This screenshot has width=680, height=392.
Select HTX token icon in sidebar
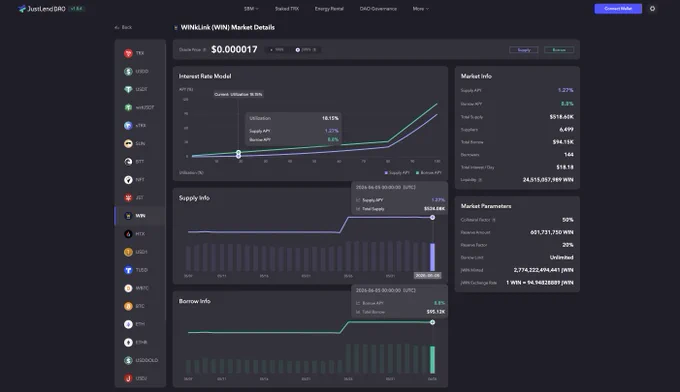(x=128, y=234)
